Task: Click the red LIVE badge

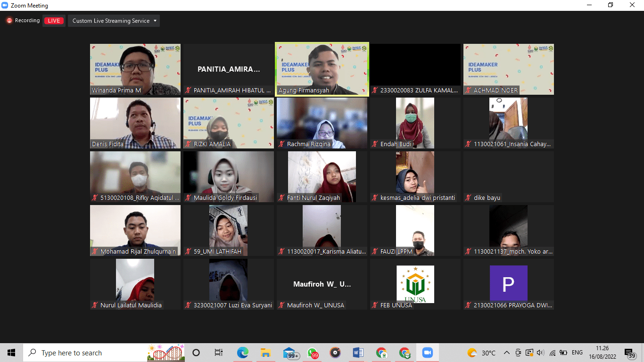Action: (54, 21)
